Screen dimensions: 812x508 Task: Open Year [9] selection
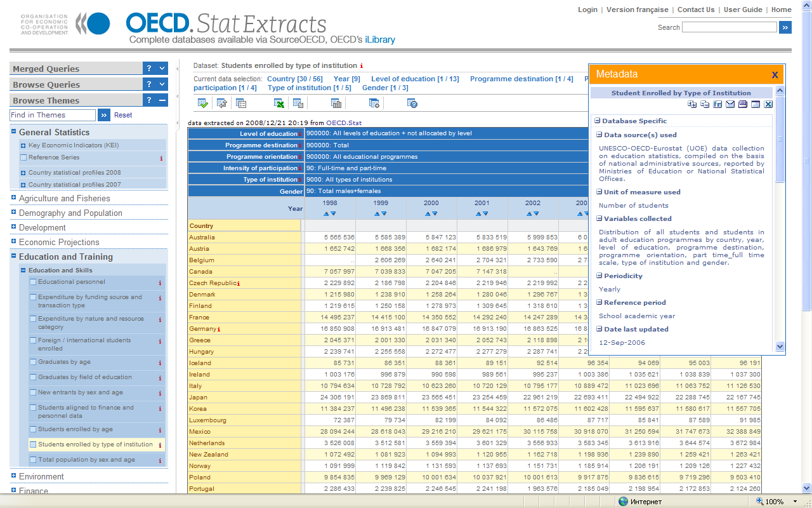tap(347, 79)
